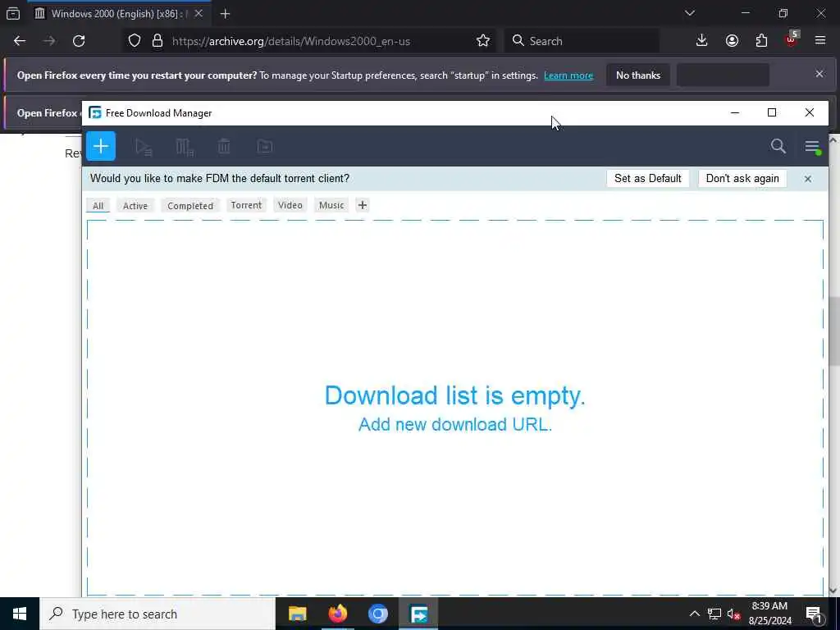
Task: Go forward in Firefox
Action: pos(49,41)
